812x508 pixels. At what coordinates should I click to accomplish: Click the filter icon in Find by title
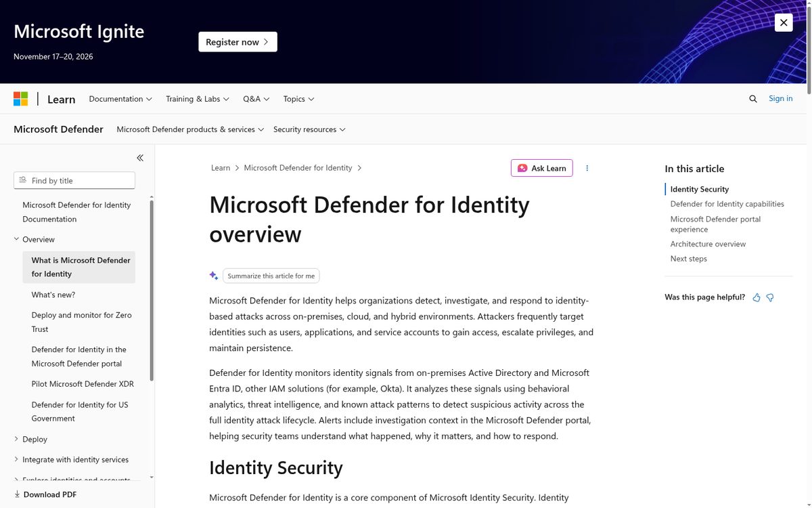(22, 180)
